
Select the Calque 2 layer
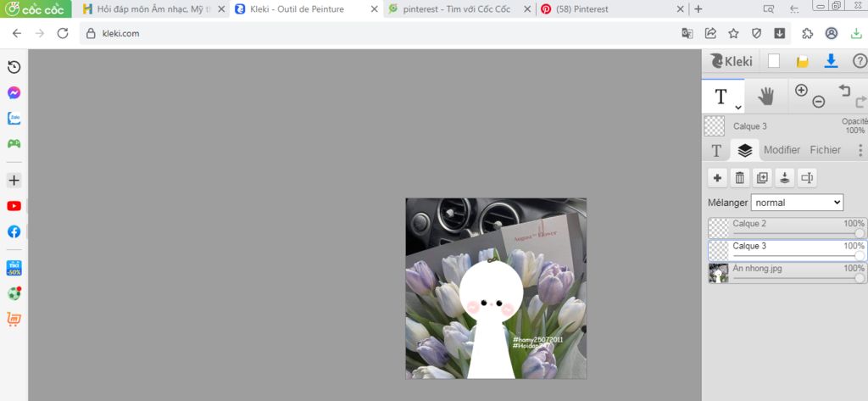click(x=787, y=228)
